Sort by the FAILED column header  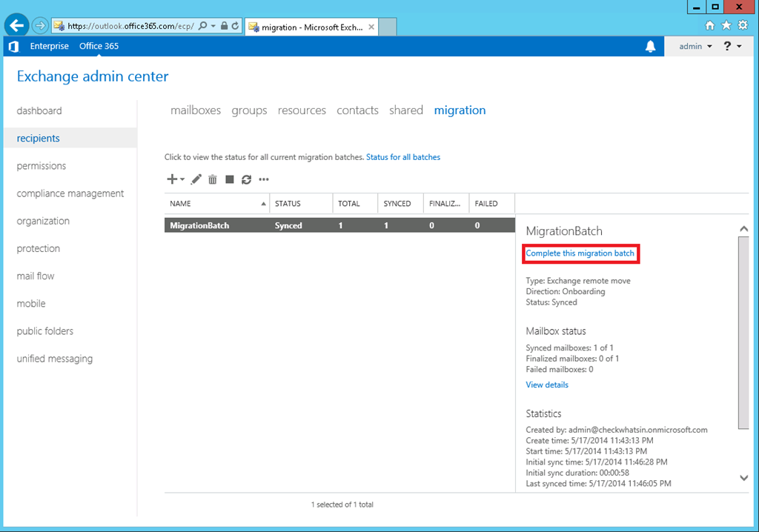(492, 203)
